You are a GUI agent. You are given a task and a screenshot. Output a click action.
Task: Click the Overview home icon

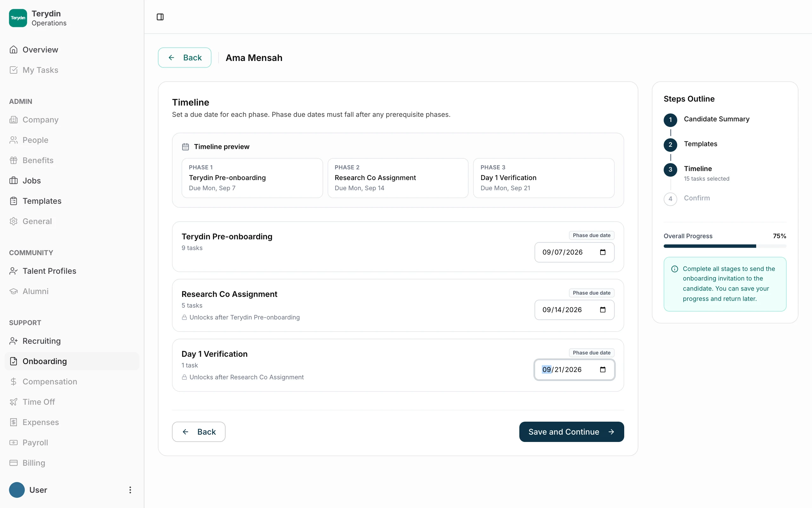coord(13,50)
